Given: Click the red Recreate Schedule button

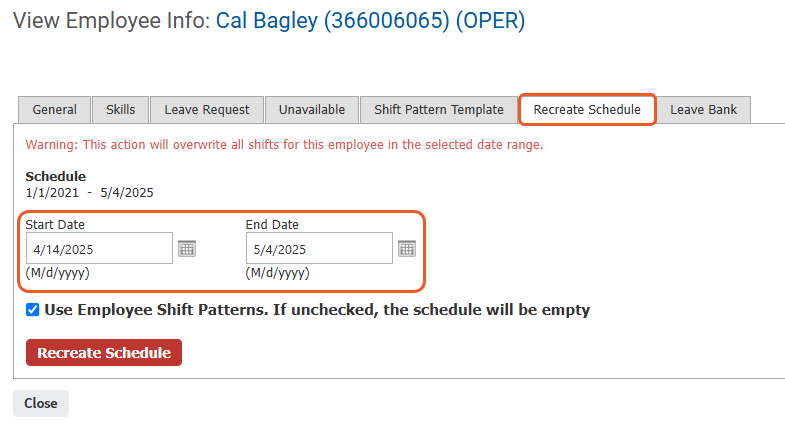Looking at the screenshot, I should (x=104, y=352).
